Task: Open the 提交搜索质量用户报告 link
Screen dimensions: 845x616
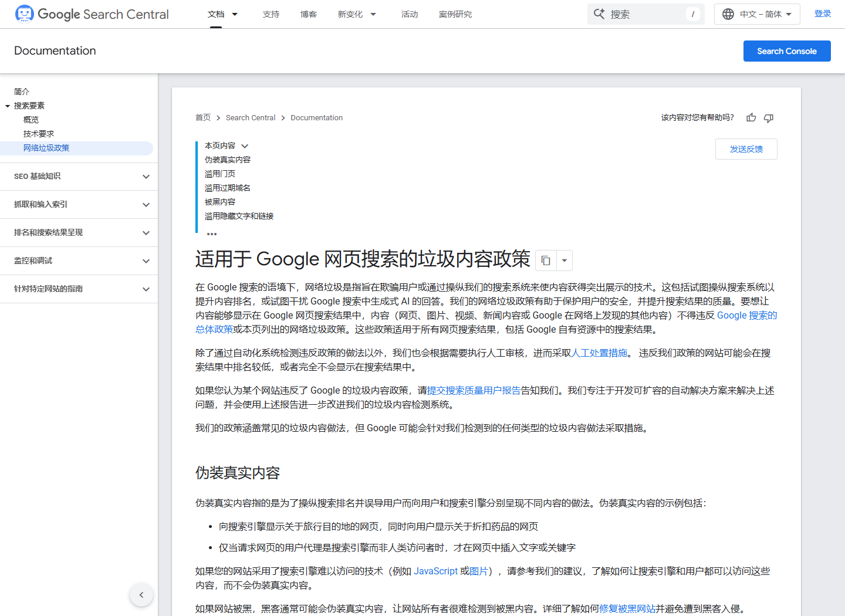Action: click(474, 390)
